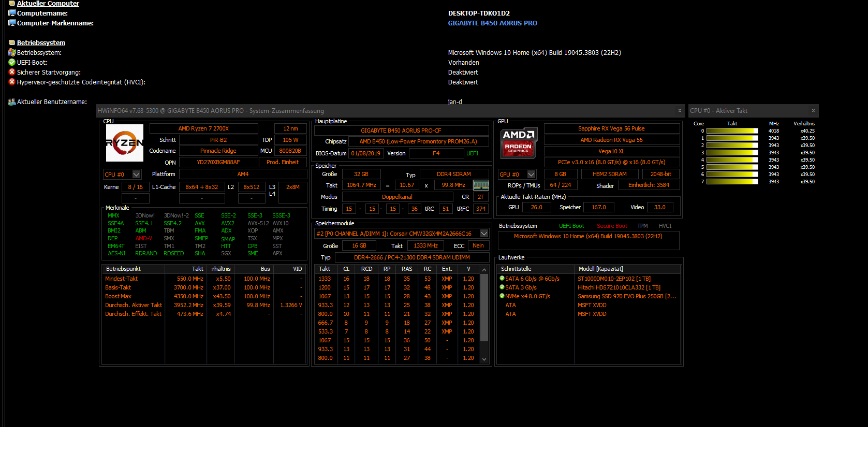868x464 pixels.
Task: Click the Betriebspunkt column header
Action: tap(134, 269)
